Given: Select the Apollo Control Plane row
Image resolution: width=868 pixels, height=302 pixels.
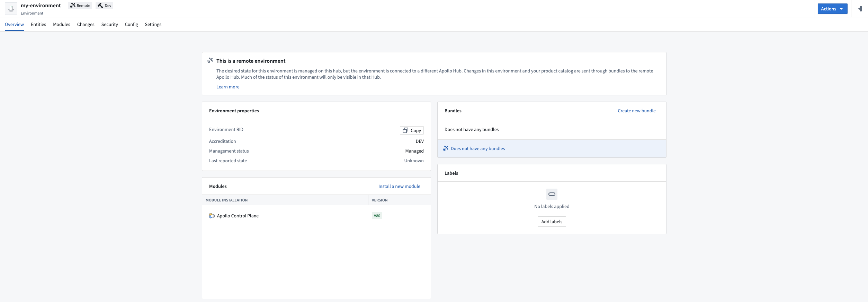Looking at the screenshot, I should pyautogui.click(x=316, y=216).
